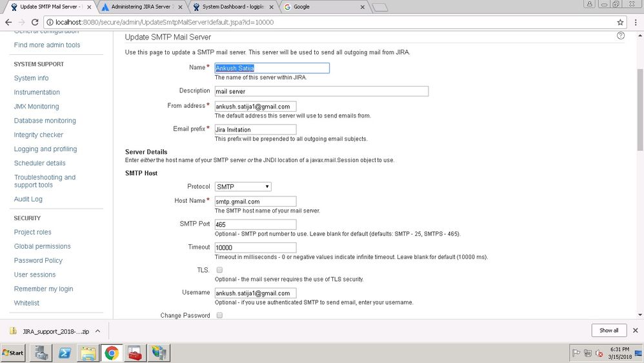Open File Explorer from the taskbar
Image resolution: width=644 pixels, height=363 pixels.
tap(88, 353)
